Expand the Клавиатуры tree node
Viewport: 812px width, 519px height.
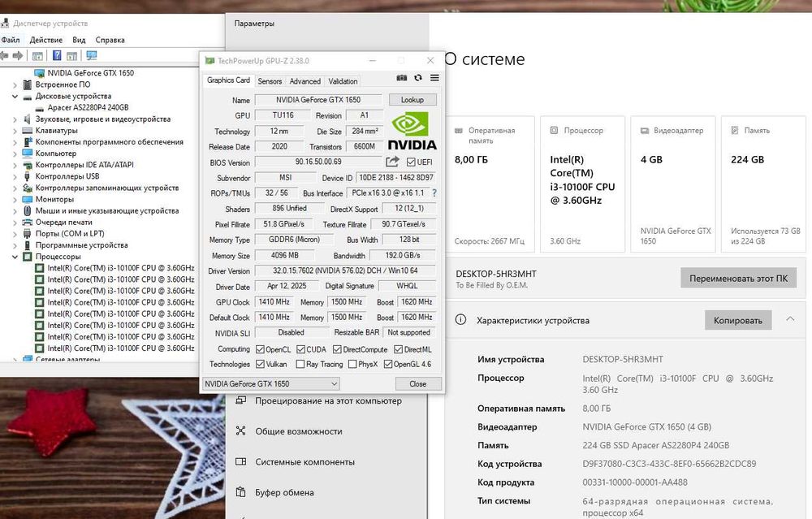[x=15, y=131]
